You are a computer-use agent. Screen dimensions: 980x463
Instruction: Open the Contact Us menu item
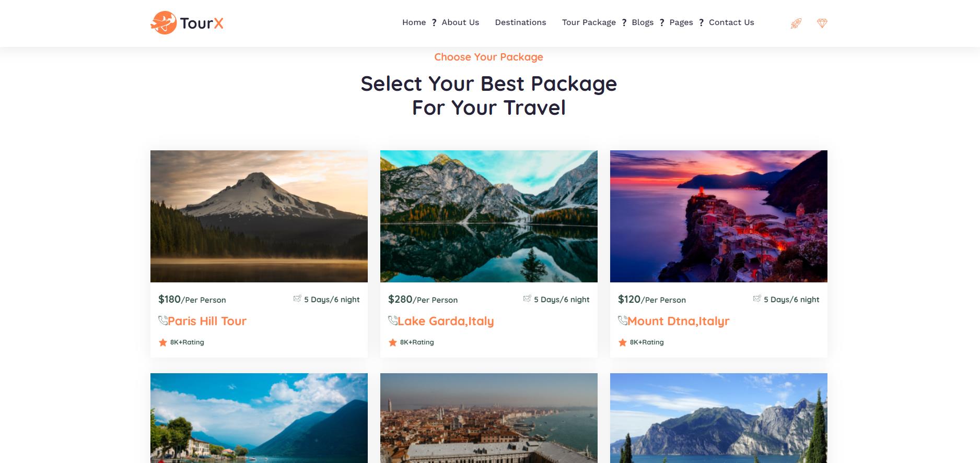pos(731,22)
